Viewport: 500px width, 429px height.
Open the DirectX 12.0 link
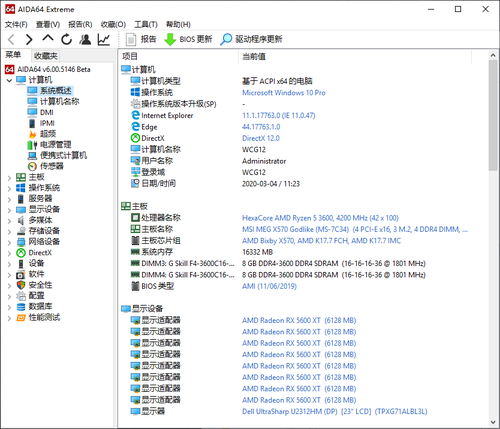point(261,138)
